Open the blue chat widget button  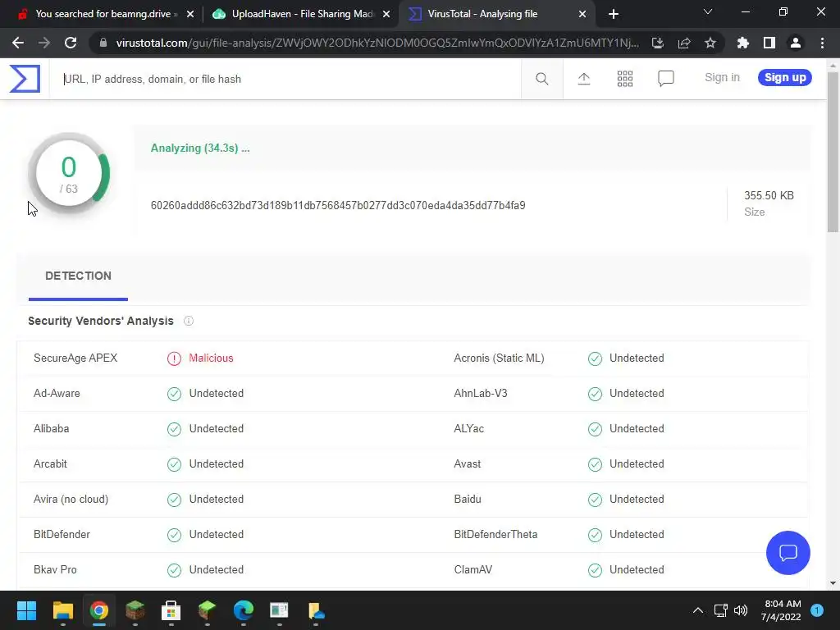tap(788, 552)
